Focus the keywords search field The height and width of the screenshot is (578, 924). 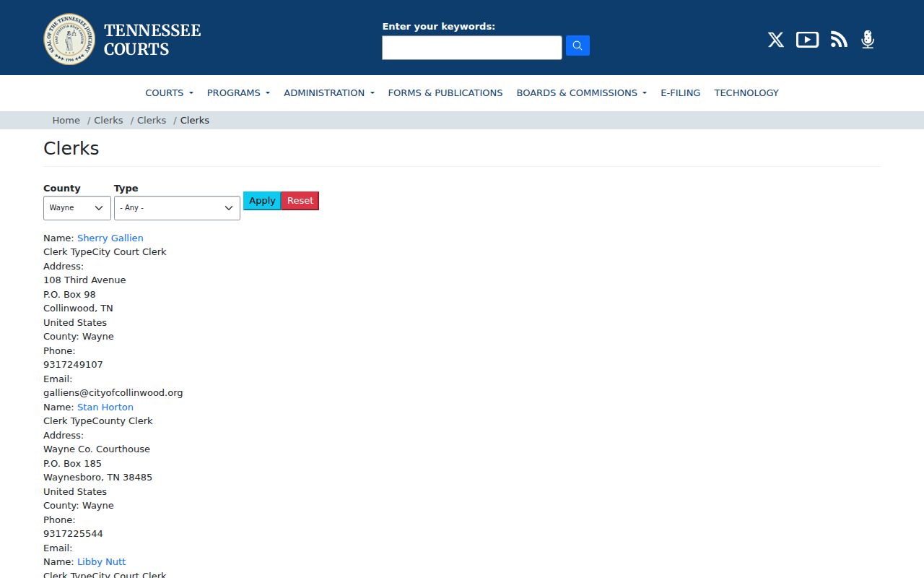pyautogui.click(x=472, y=48)
